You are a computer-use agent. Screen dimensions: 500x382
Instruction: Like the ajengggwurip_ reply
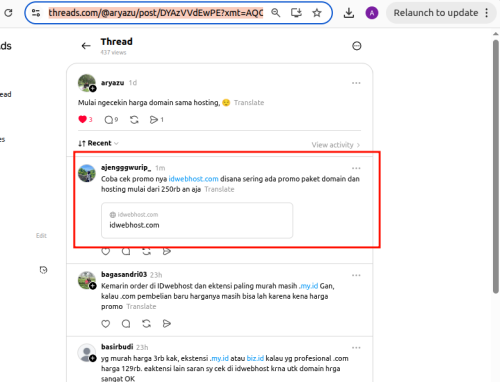(x=106, y=251)
